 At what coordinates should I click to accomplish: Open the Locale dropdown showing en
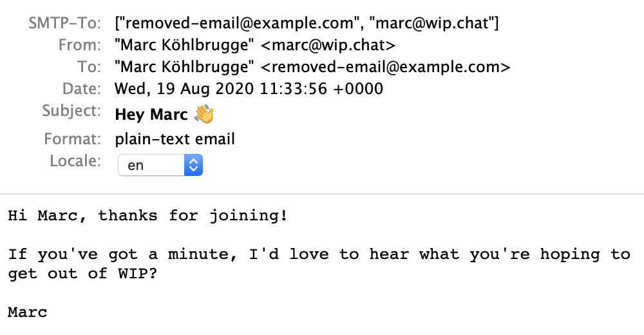[160, 165]
